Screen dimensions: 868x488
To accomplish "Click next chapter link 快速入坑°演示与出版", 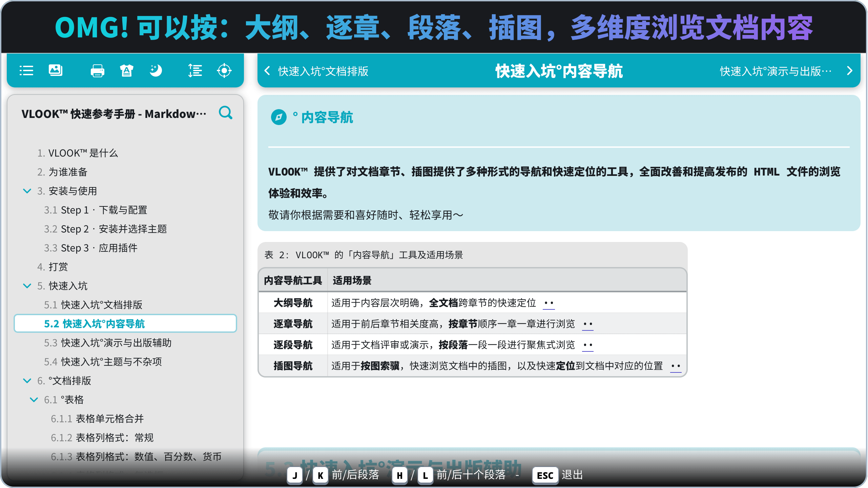I will [776, 71].
